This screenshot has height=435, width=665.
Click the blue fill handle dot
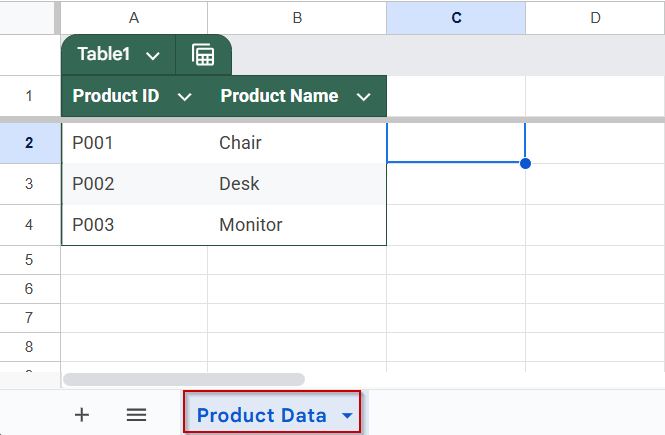pos(525,163)
